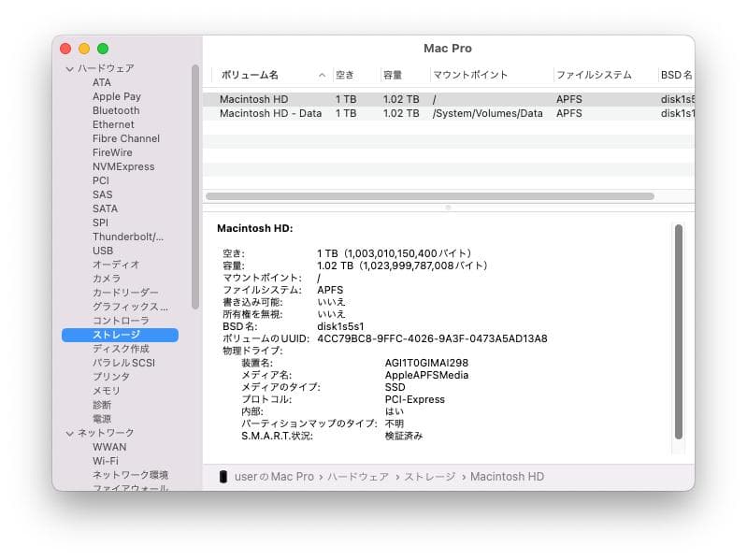Select FireWire in the sidebar

click(x=112, y=152)
